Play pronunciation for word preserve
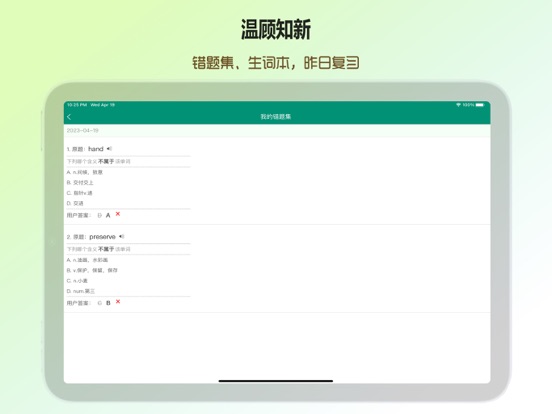 point(122,237)
